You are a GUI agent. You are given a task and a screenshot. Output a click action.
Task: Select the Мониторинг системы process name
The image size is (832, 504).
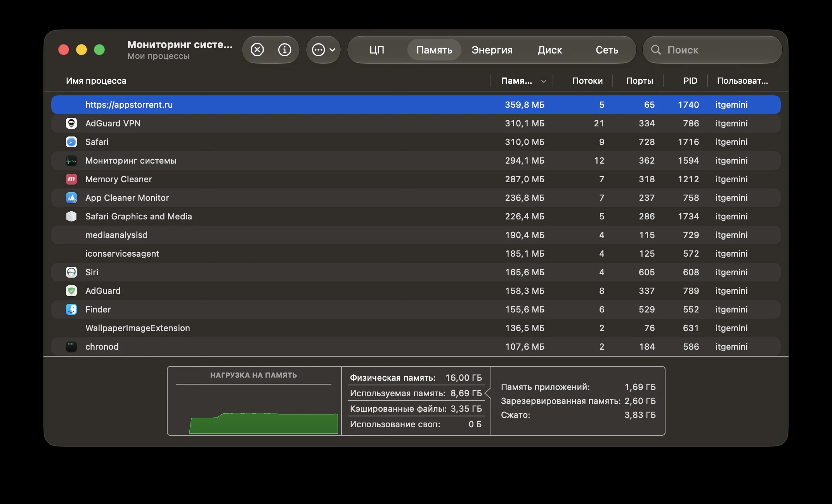(x=131, y=161)
